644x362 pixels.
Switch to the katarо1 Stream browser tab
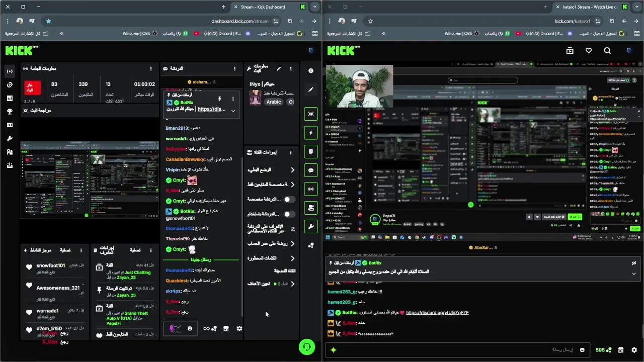pos(592,7)
